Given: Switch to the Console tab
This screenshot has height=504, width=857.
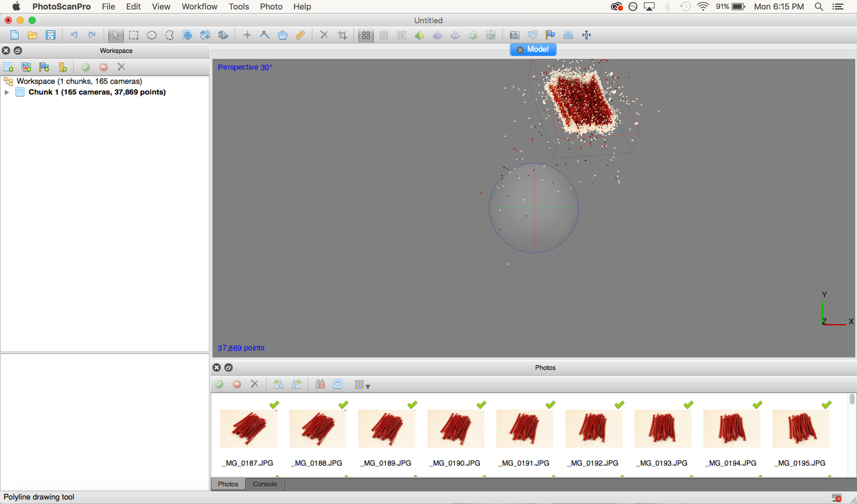Looking at the screenshot, I should point(265,484).
